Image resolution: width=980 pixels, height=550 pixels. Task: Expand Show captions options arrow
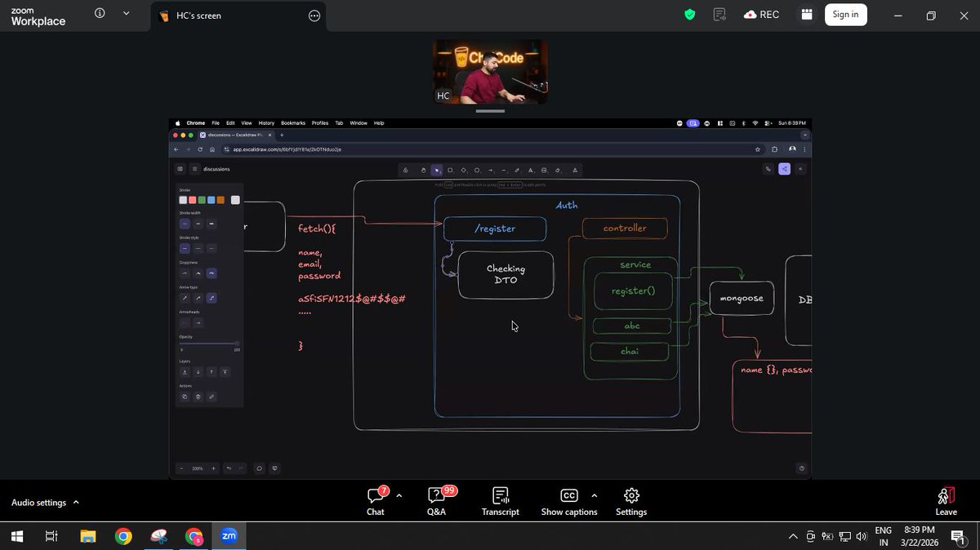(x=594, y=495)
